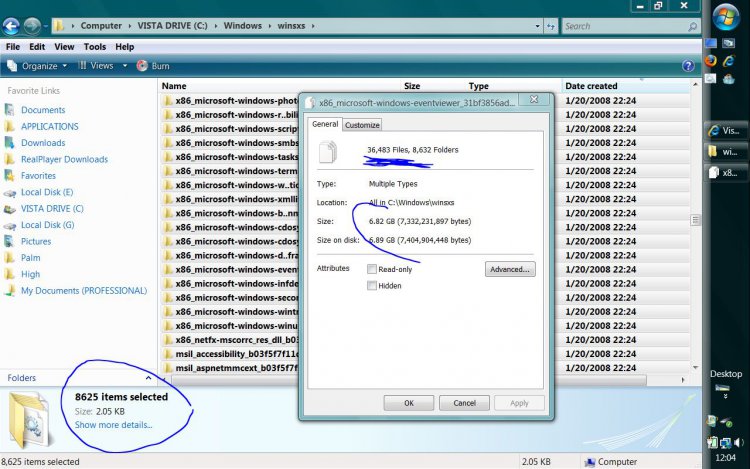Open address bar history dropdown
This screenshot has width=750, height=469.
coord(538,26)
